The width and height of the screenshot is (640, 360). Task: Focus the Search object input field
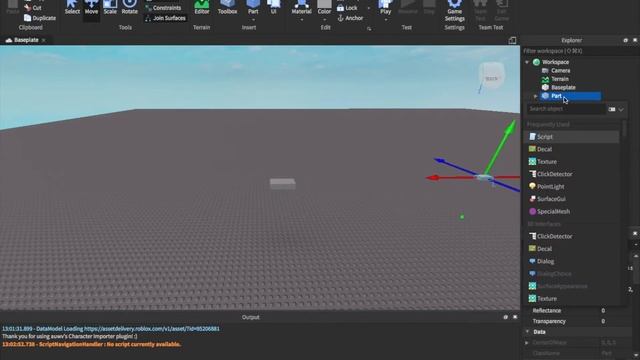[566, 109]
